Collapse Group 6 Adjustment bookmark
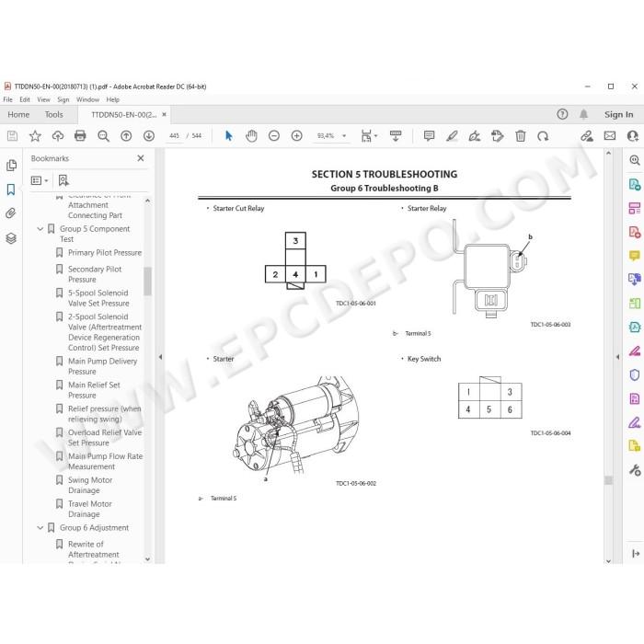The height and width of the screenshot is (644, 644). pos(40,528)
